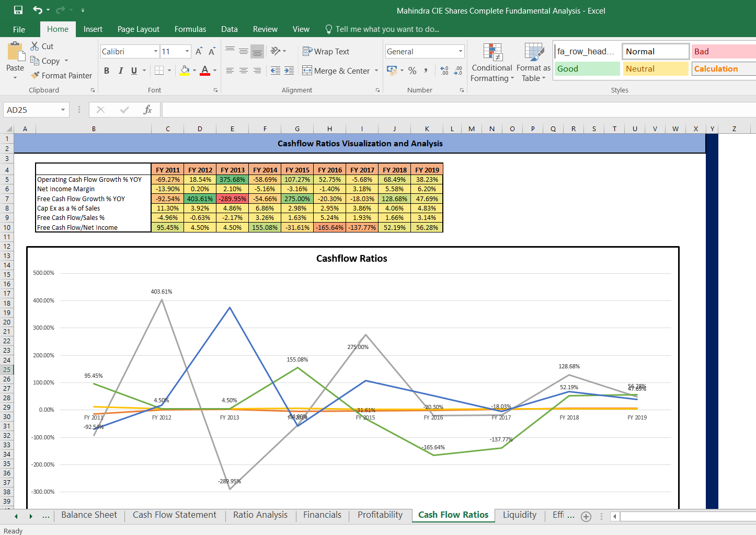Open the Data tab
The width and height of the screenshot is (756, 535).
point(229,29)
